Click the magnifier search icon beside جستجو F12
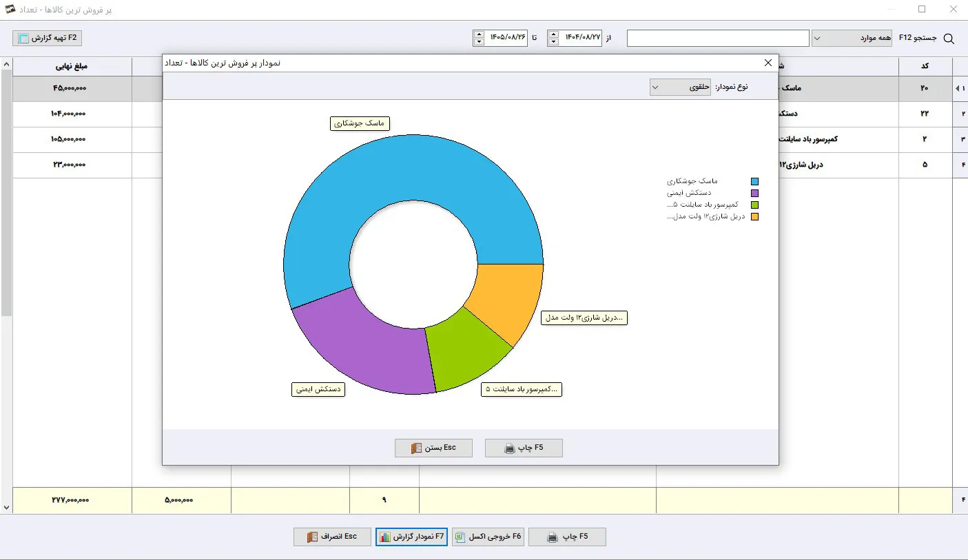 949,39
